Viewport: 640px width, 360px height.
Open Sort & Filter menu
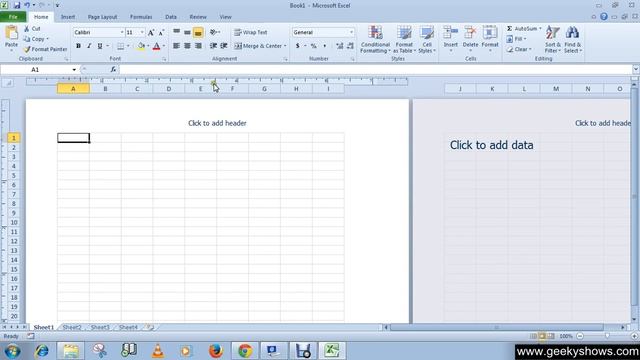tap(553, 39)
